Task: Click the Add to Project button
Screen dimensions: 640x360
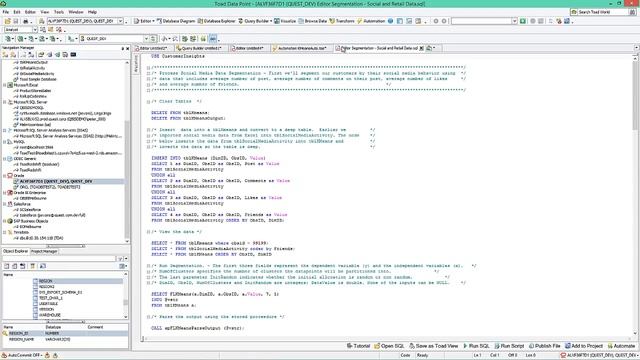Action: (x=584, y=346)
